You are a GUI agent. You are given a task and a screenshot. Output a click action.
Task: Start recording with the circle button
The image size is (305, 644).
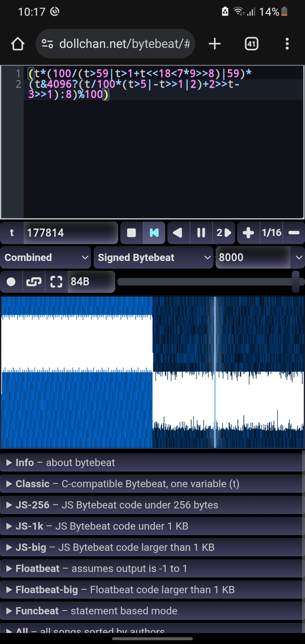coord(11,282)
